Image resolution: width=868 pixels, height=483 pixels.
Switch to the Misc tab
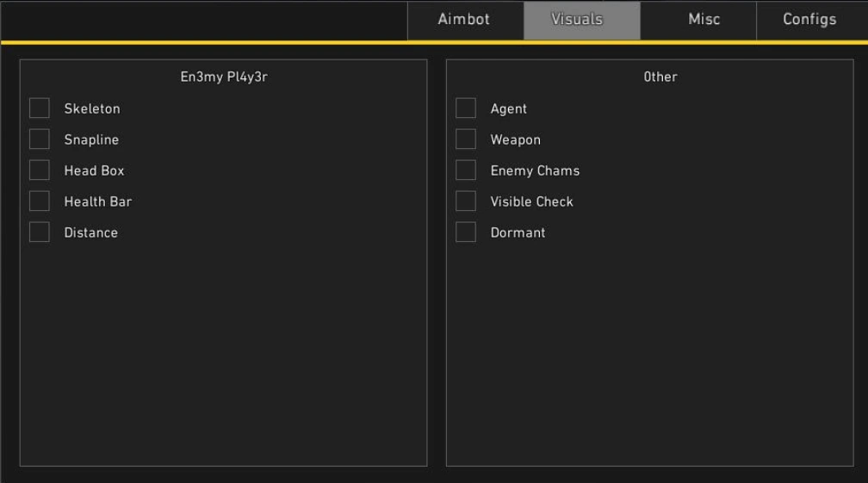698,20
